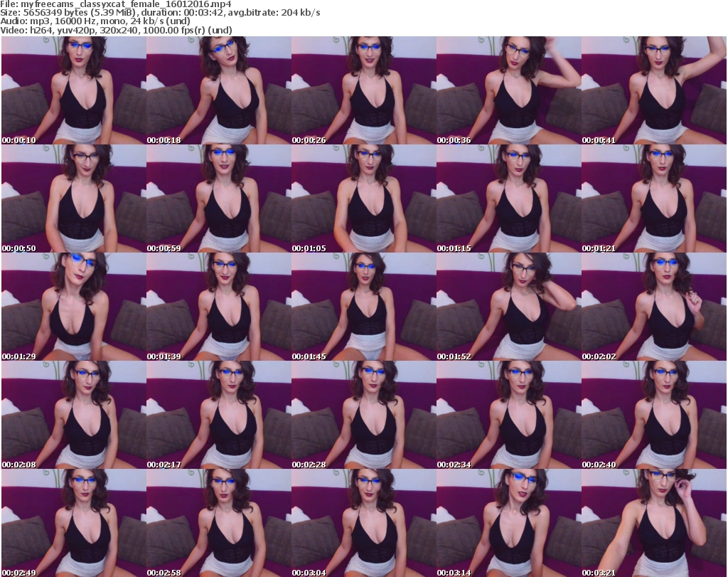Select the thumbnail frame at 00:00:41

(x=654, y=90)
